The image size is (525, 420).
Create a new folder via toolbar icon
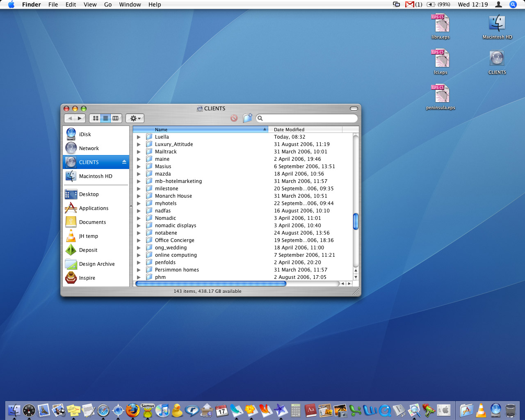click(247, 118)
